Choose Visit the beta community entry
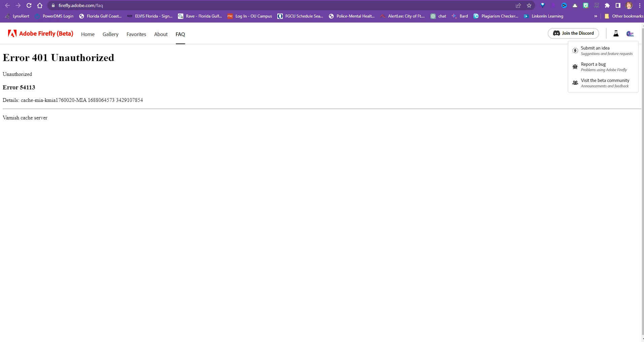Screen dimensions: 644x342 click(603, 83)
